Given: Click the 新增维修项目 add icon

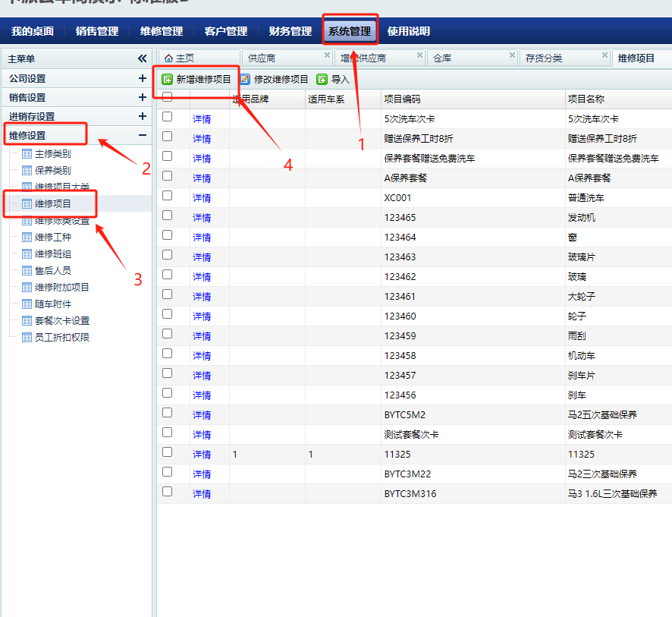Looking at the screenshot, I should (x=168, y=79).
